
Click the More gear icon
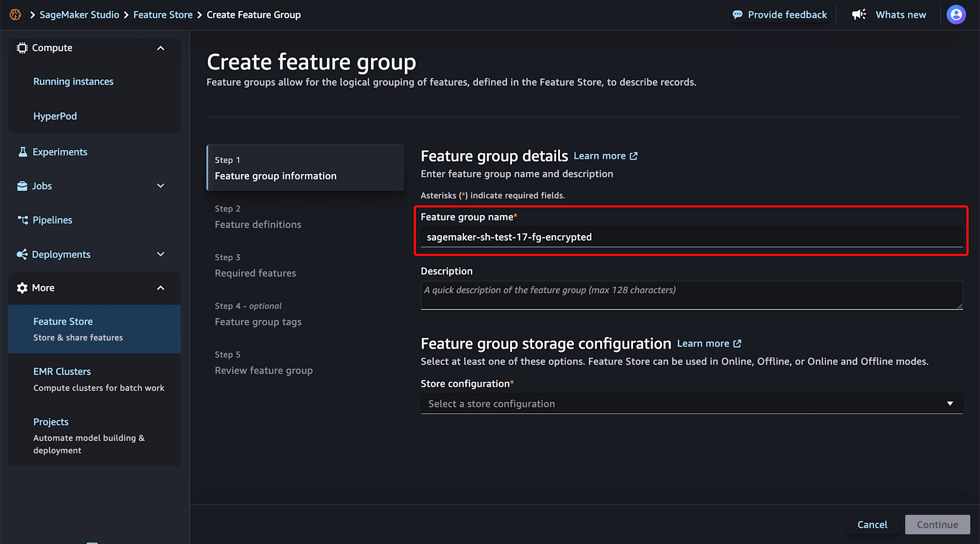point(22,288)
